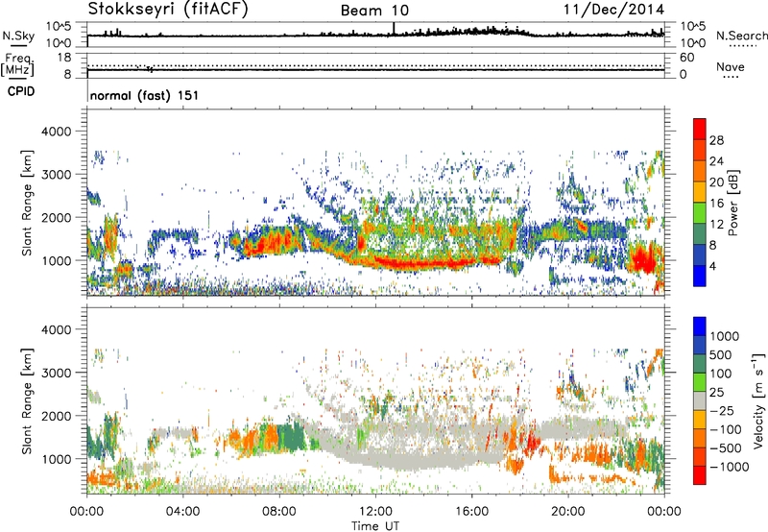Click the 28 label on the power colorbar
The image size is (768, 532).
716,140
